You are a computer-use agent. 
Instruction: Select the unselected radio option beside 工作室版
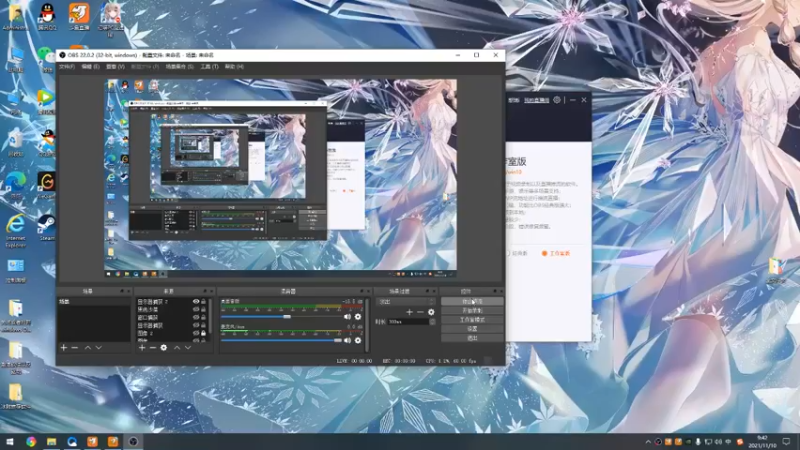point(508,253)
